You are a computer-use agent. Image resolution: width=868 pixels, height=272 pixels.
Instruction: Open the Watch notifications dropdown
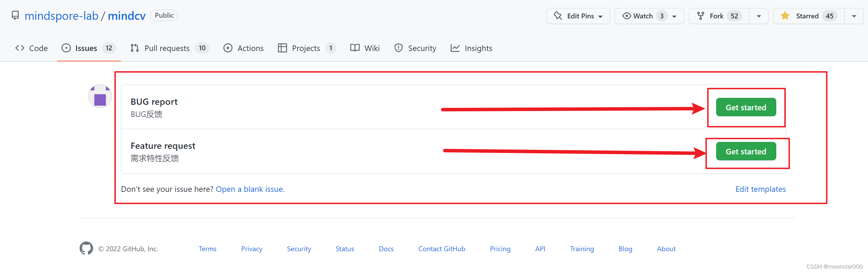coord(649,16)
